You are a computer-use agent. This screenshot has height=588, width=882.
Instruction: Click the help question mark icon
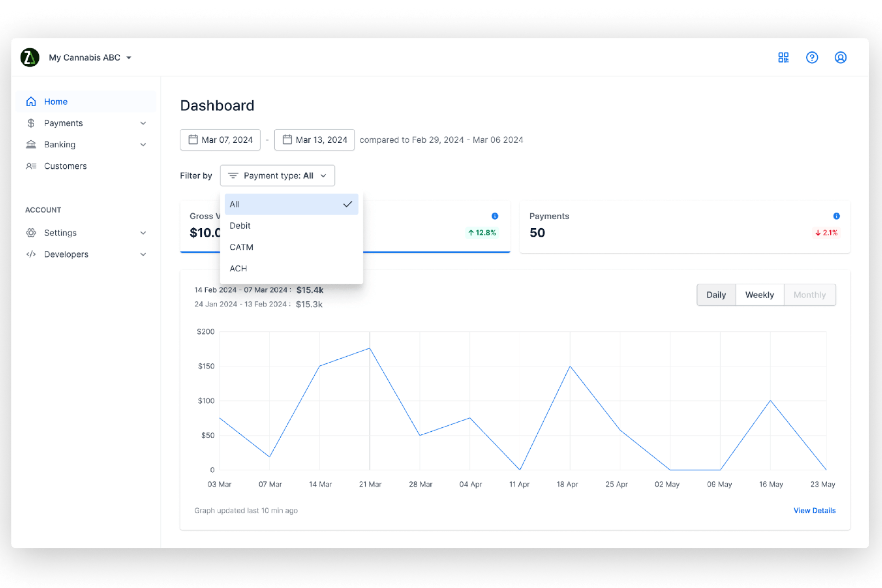click(x=812, y=57)
